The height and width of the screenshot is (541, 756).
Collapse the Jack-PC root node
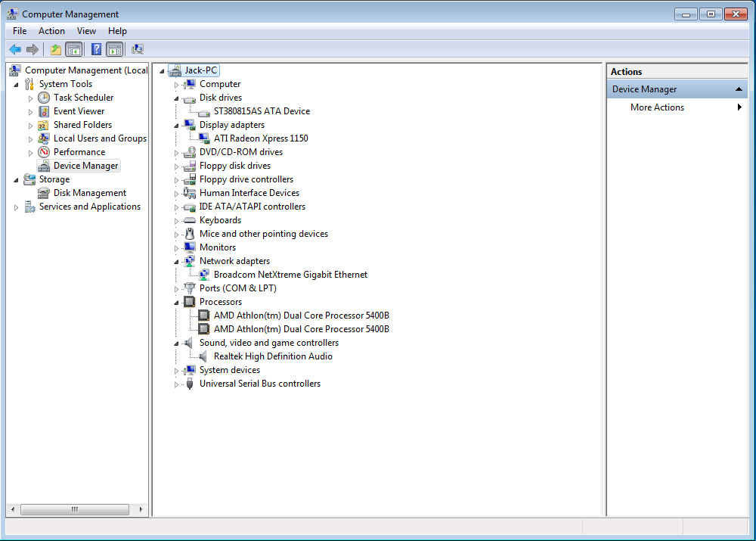[162, 71]
